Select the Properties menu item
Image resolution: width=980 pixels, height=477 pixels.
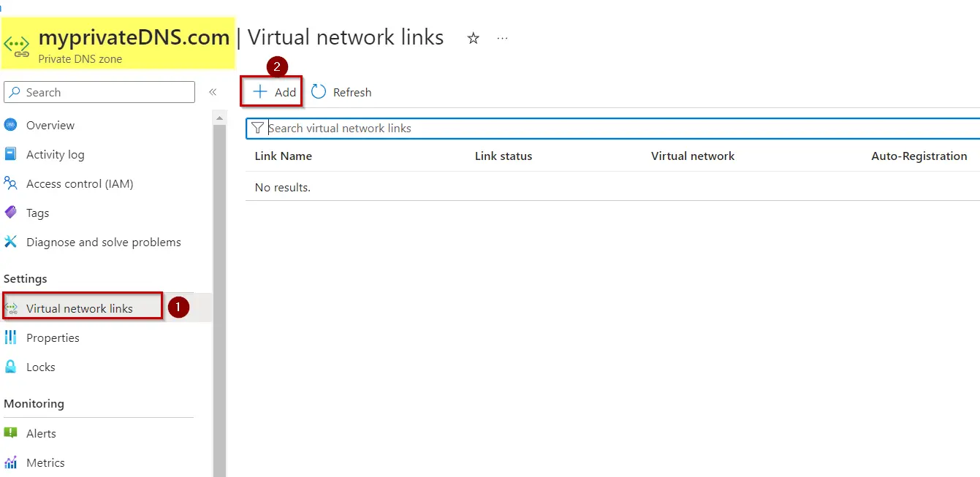(x=53, y=337)
